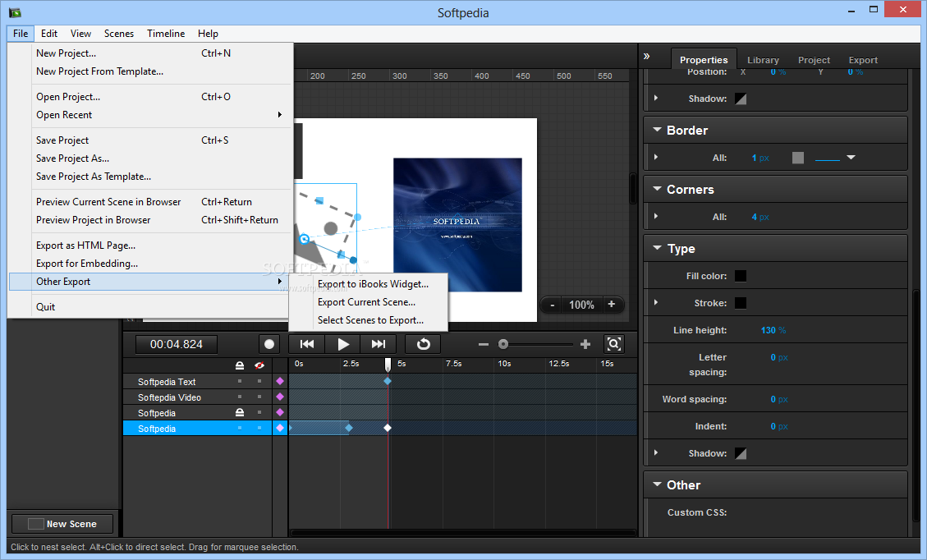Expand the Corners All row arrow
Viewport: 927px width, 560px height.
pos(656,217)
